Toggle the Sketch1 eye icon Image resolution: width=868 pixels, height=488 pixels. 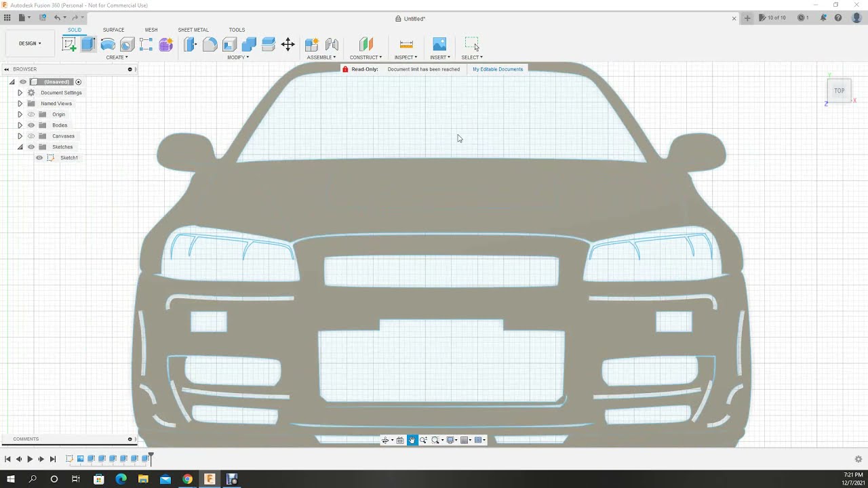click(39, 158)
